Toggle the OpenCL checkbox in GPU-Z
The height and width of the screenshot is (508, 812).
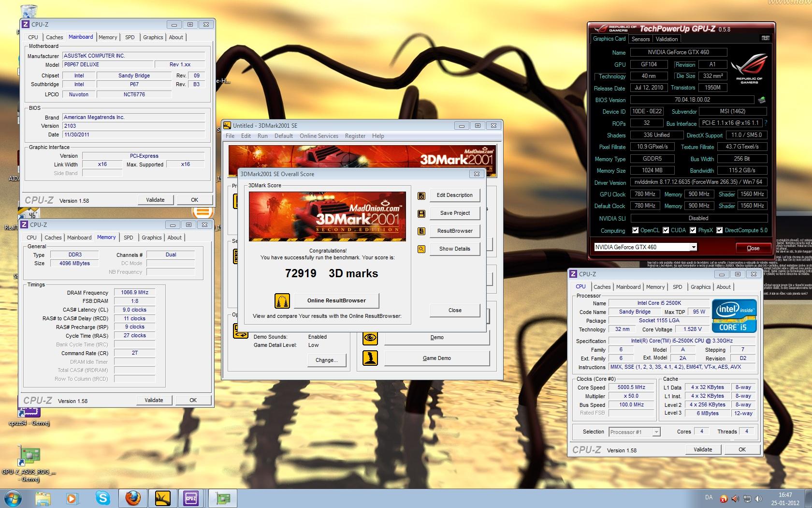point(635,230)
